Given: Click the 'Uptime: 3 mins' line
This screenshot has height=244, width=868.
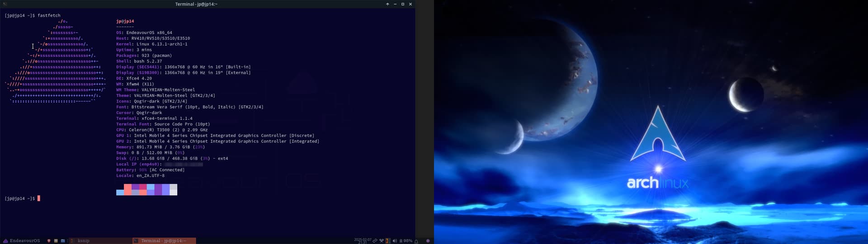Looking at the screenshot, I should pyautogui.click(x=134, y=50).
